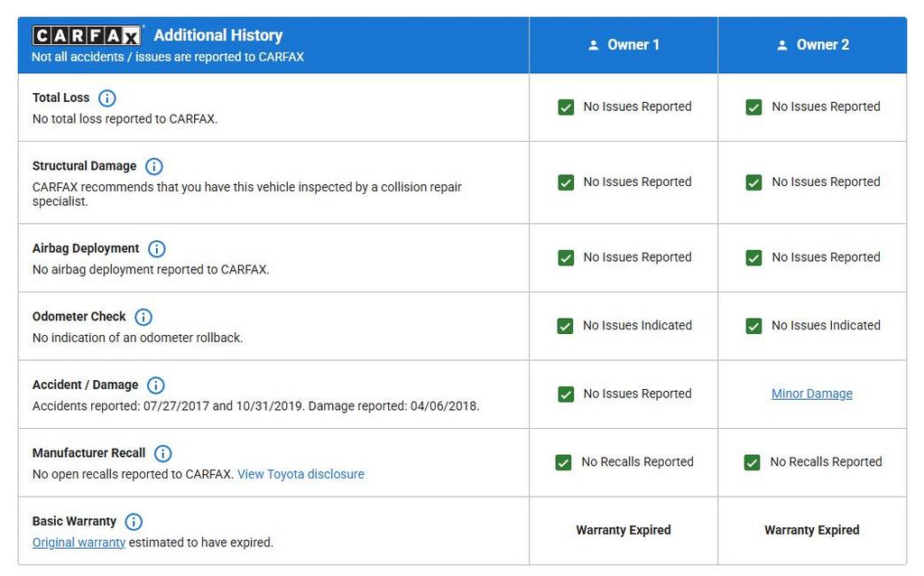The width and height of the screenshot is (924, 576).
Task: Click the Basic Warranty info icon
Action: [x=134, y=522]
